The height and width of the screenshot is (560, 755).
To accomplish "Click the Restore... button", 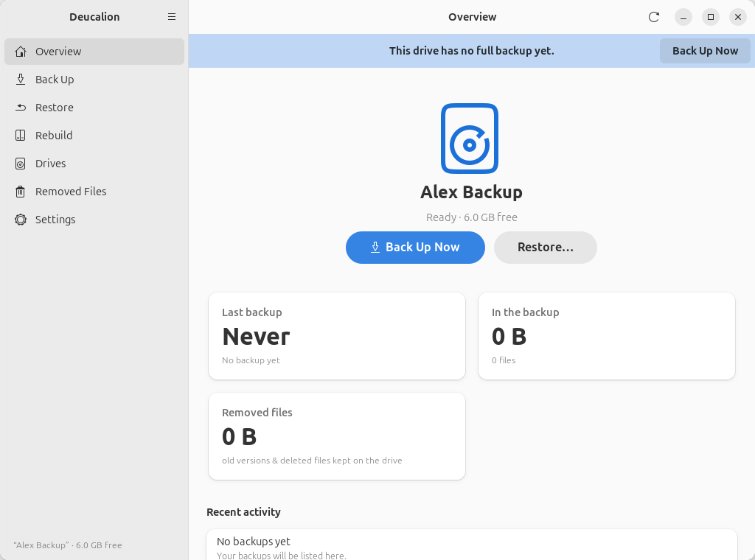I will 545,248.
